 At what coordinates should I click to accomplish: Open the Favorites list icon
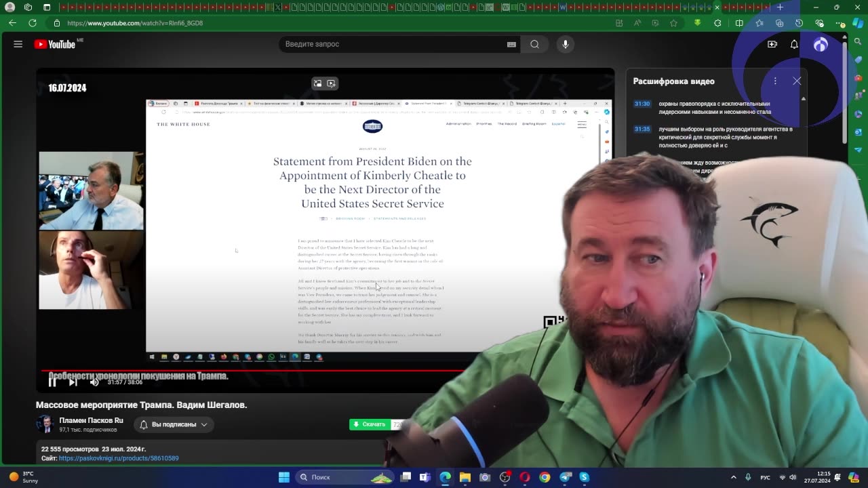pos(759,23)
